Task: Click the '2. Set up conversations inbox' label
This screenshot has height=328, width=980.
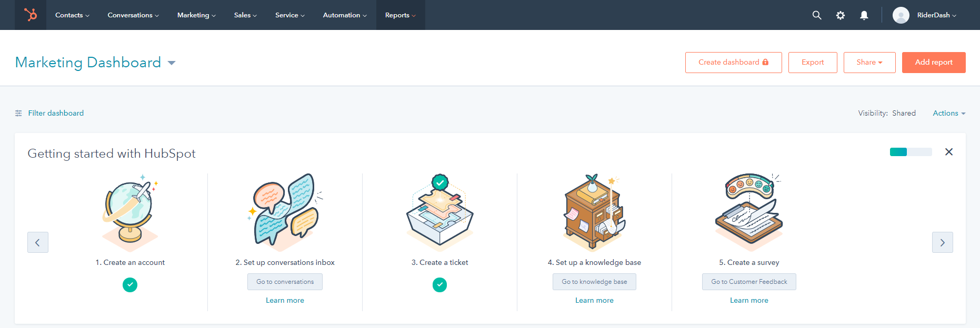Action: [x=285, y=262]
